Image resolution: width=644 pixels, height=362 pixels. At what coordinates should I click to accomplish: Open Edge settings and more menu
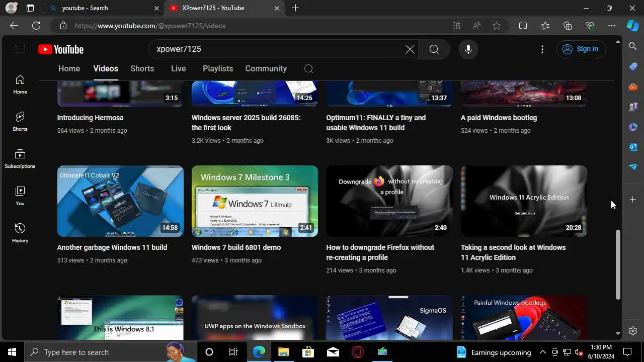click(x=612, y=26)
